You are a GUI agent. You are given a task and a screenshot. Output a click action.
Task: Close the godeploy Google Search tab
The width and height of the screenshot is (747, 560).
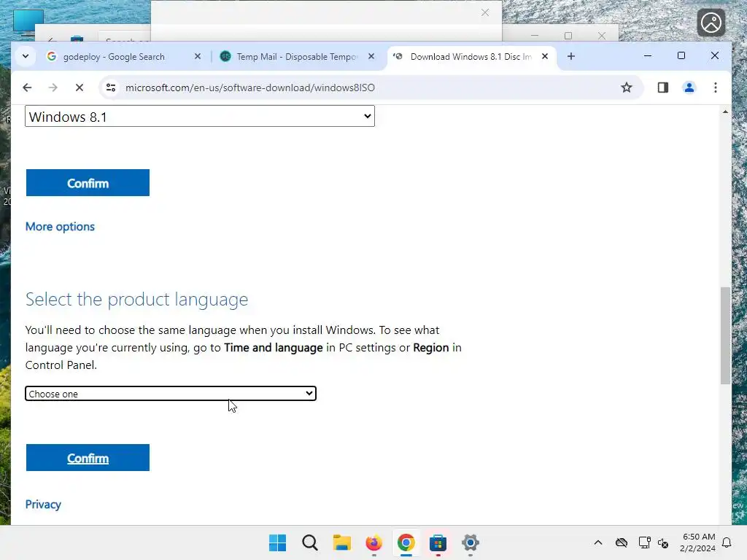point(198,57)
